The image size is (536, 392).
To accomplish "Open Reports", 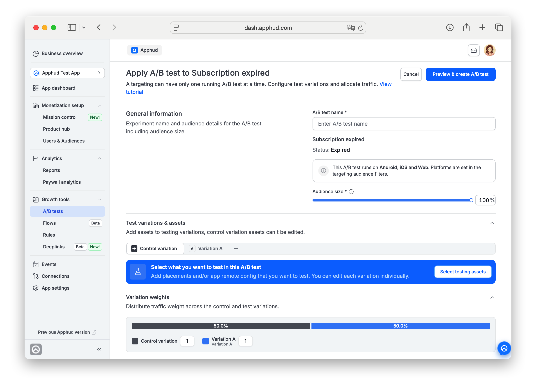I will coord(51,170).
